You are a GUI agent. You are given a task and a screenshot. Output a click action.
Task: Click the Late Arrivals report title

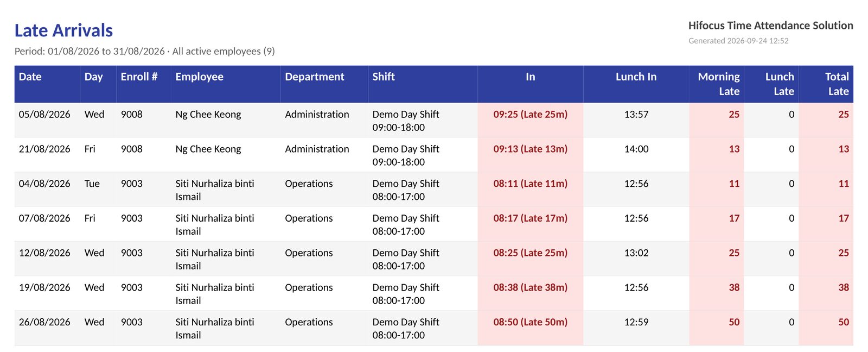63,30
